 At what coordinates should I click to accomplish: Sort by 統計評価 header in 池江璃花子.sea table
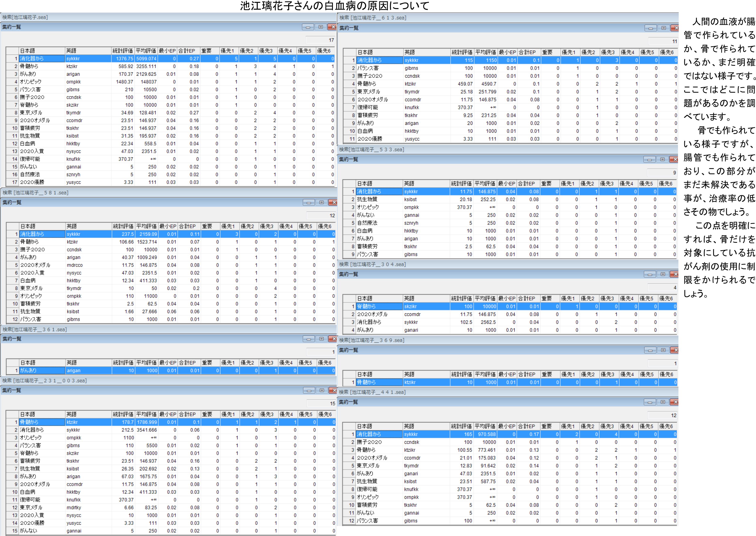tap(122, 51)
